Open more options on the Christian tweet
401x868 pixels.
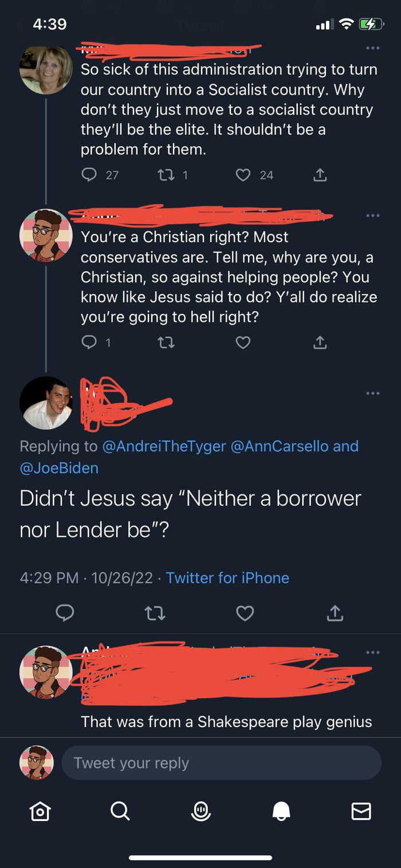[x=372, y=216]
